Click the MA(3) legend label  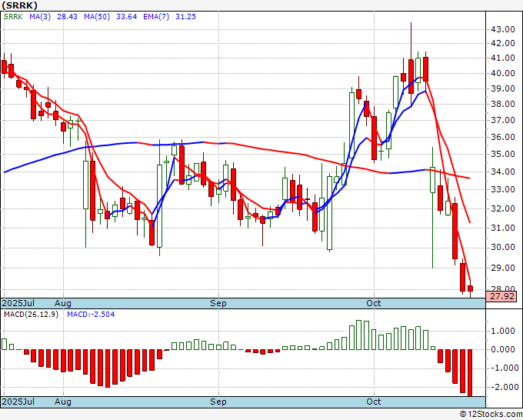(40, 17)
